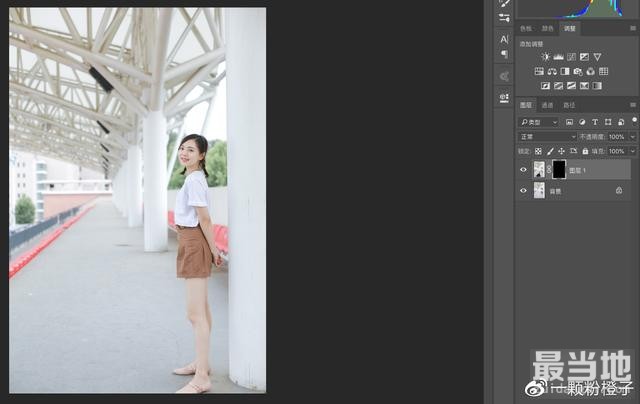Hide the background layer eye icon
Viewport: 640px width, 404px height.
tap(523, 190)
